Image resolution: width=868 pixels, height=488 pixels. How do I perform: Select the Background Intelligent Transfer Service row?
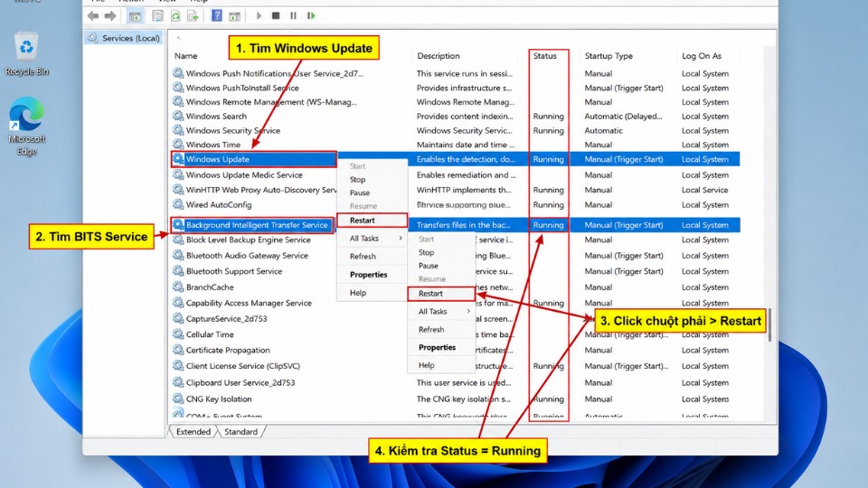click(x=455, y=225)
